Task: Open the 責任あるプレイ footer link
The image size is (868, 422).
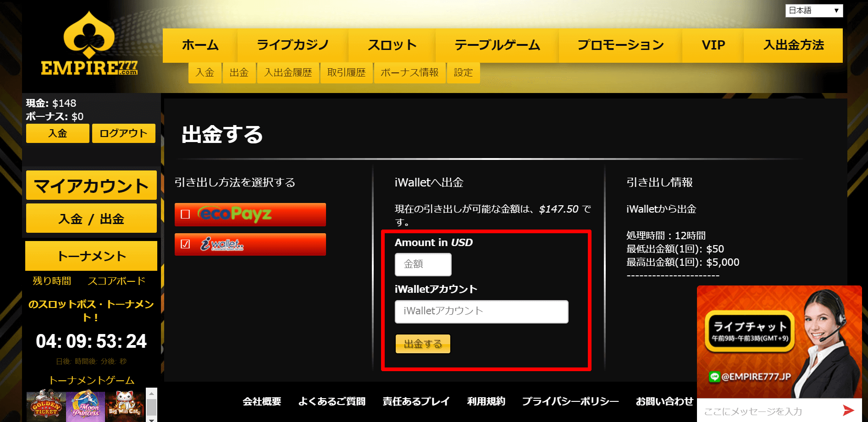Action: pos(416,401)
